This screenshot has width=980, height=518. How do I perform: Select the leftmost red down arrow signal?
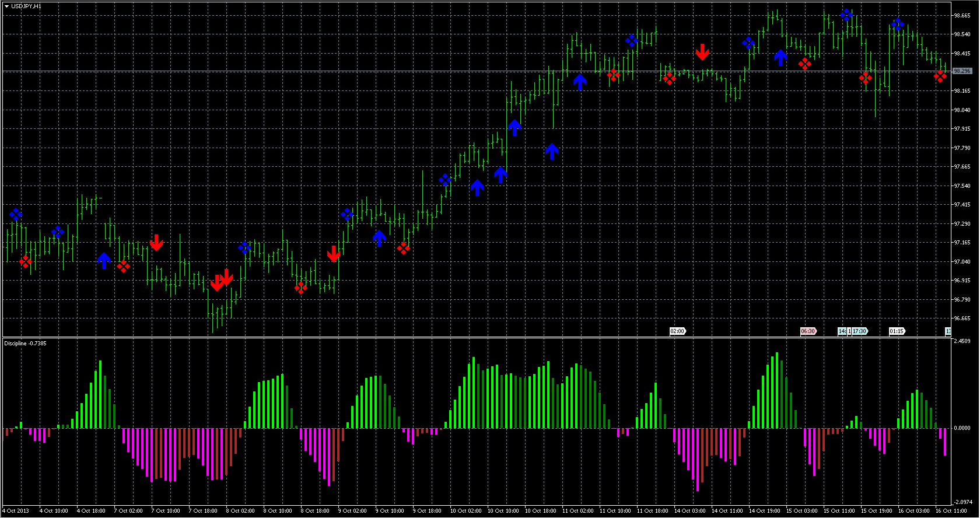point(156,242)
